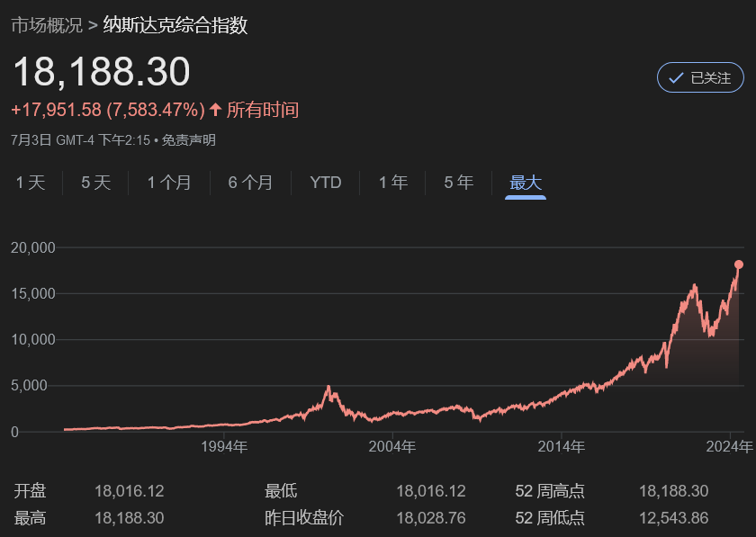Screen dimensions: 756x537
Task: Click the +17,951.58 (7,583.47%) change text
Action: pyautogui.click(x=108, y=110)
